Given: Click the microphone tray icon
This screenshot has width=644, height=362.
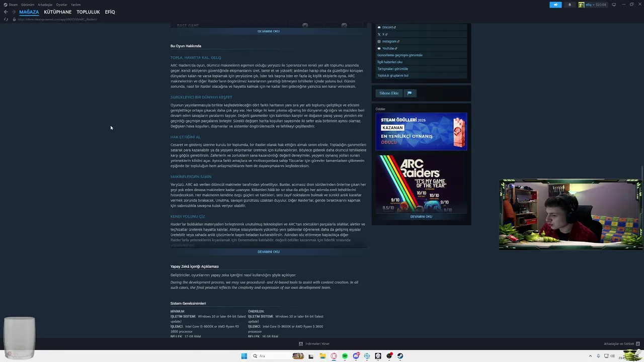Looking at the screenshot, I should [x=598, y=356].
